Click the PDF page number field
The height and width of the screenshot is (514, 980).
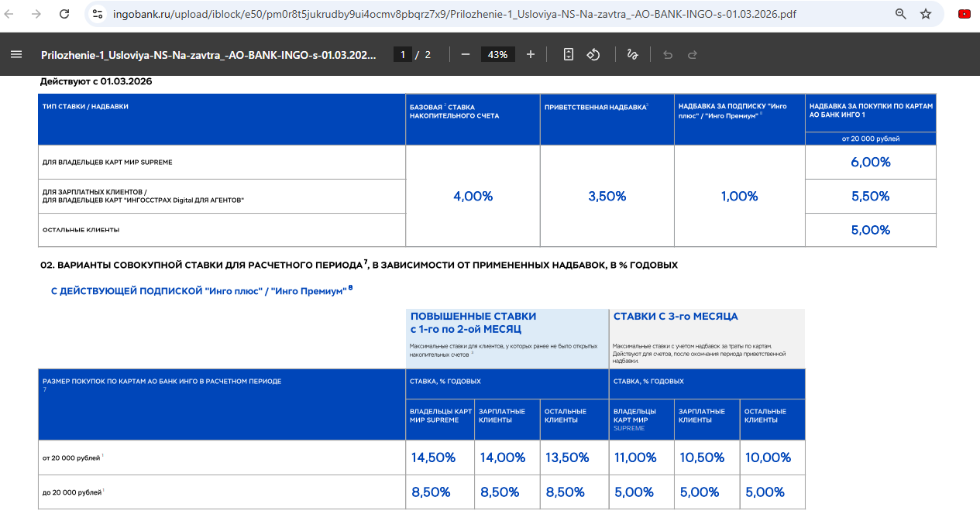(402, 54)
